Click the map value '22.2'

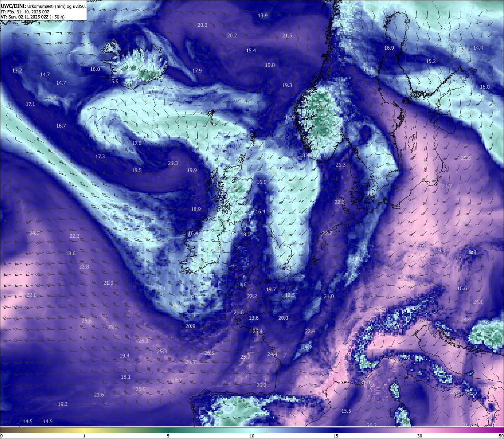252,296
